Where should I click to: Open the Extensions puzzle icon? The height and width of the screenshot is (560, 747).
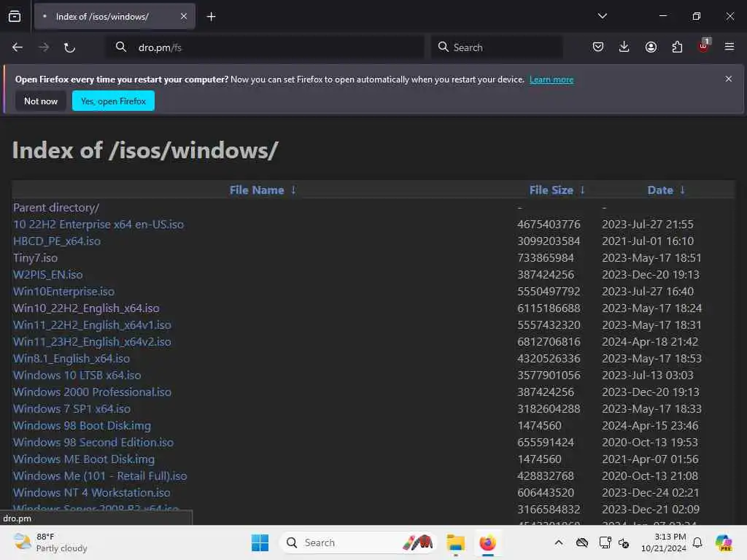point(677,47)
